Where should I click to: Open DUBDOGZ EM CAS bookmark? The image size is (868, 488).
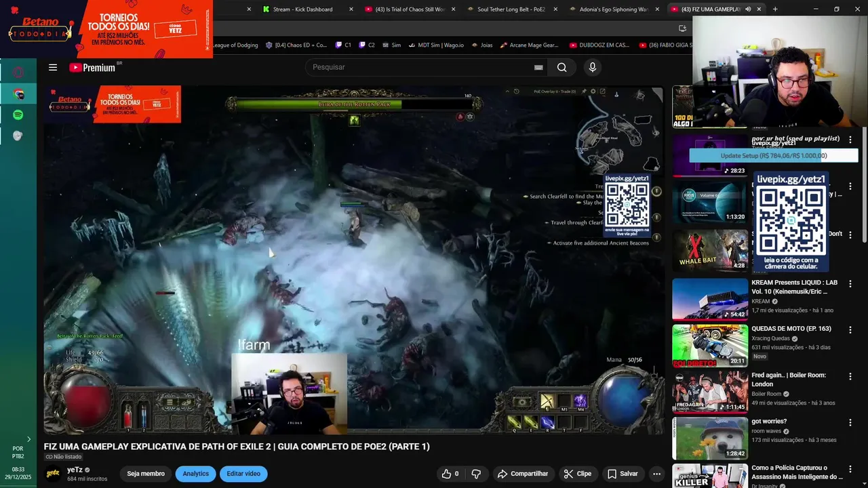[599, 45]
